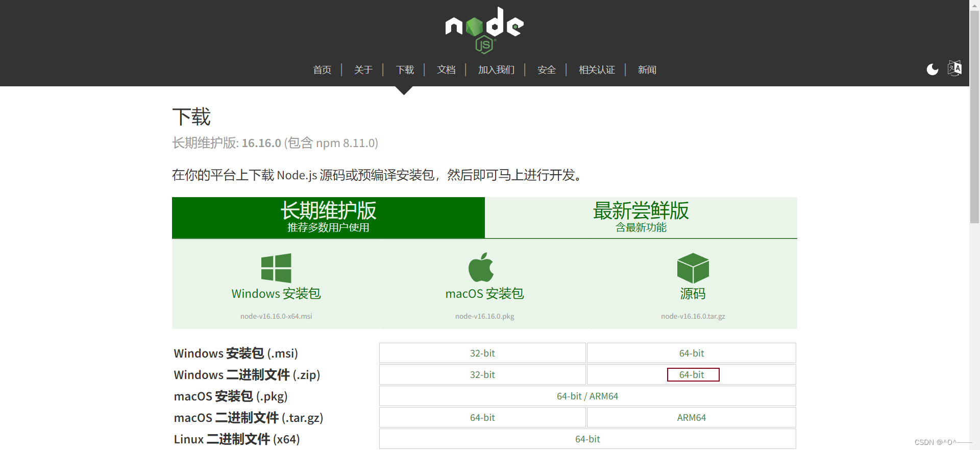Open the 安全 menu item

click(x=547, y=70)
